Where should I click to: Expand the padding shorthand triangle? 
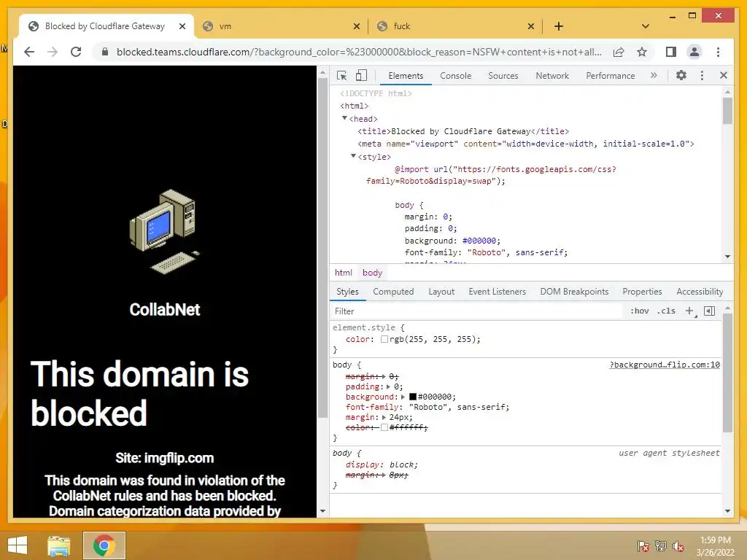click(x=388, y=386)
